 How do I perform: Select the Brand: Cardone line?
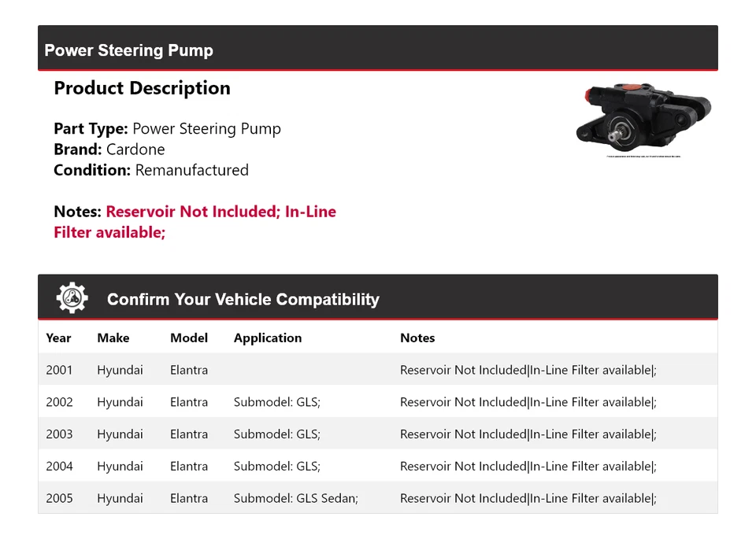(109, 150)
